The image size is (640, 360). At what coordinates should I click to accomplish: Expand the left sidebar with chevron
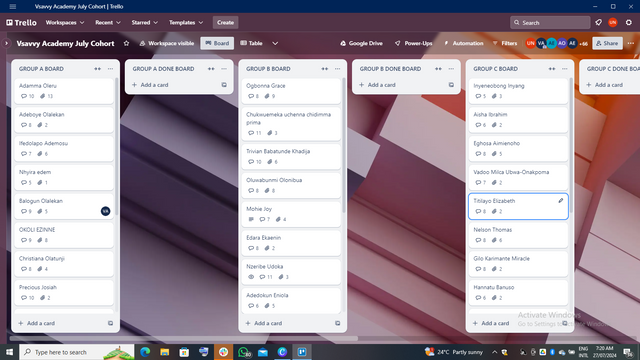6,43
